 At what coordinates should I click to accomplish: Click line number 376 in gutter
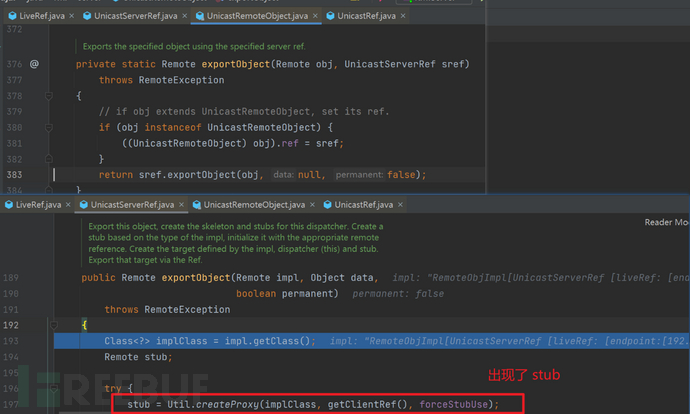coord(14,64)
